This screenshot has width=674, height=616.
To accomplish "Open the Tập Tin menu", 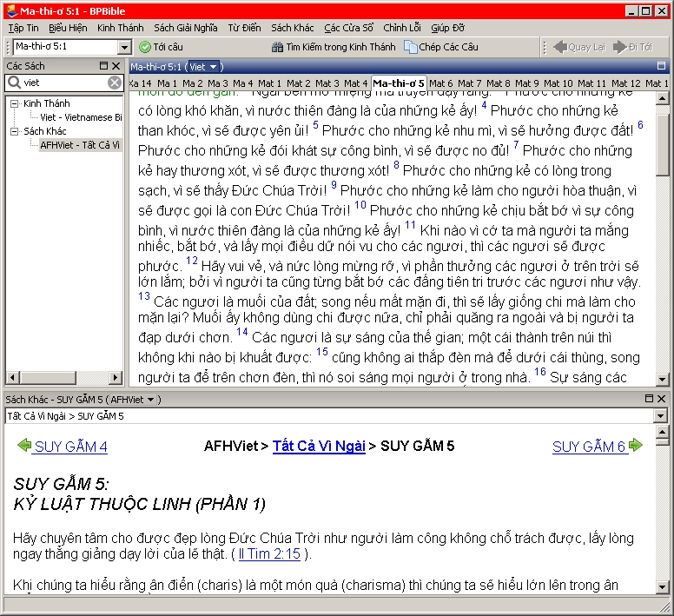I will click(x=23, y=28).
